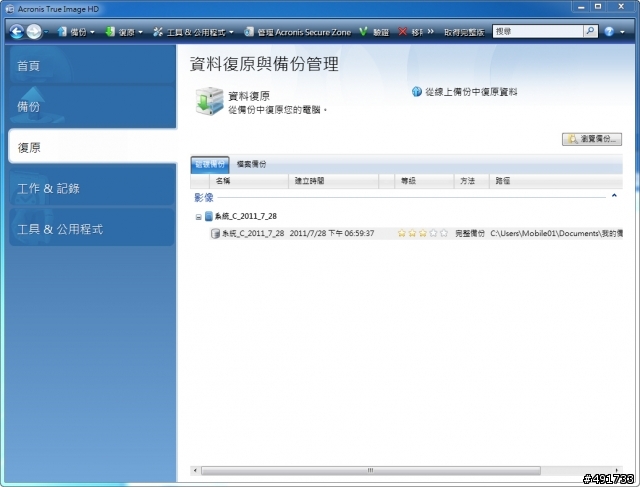Image resolution: width=640 pixels, height=487 pixels.
Task: Click the 驗證 green check toolbar item
Action: [x=374, y=32]
